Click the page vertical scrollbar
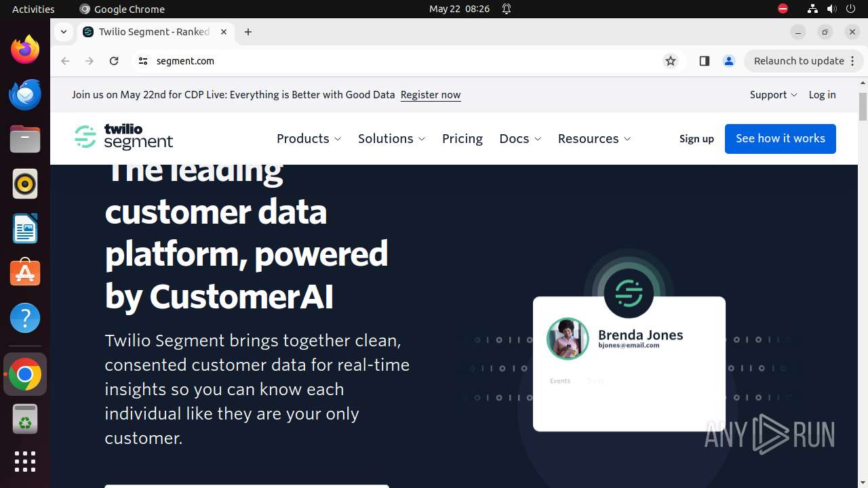The image size is (868, 488). pyautogui.click(x=863, y=106)
